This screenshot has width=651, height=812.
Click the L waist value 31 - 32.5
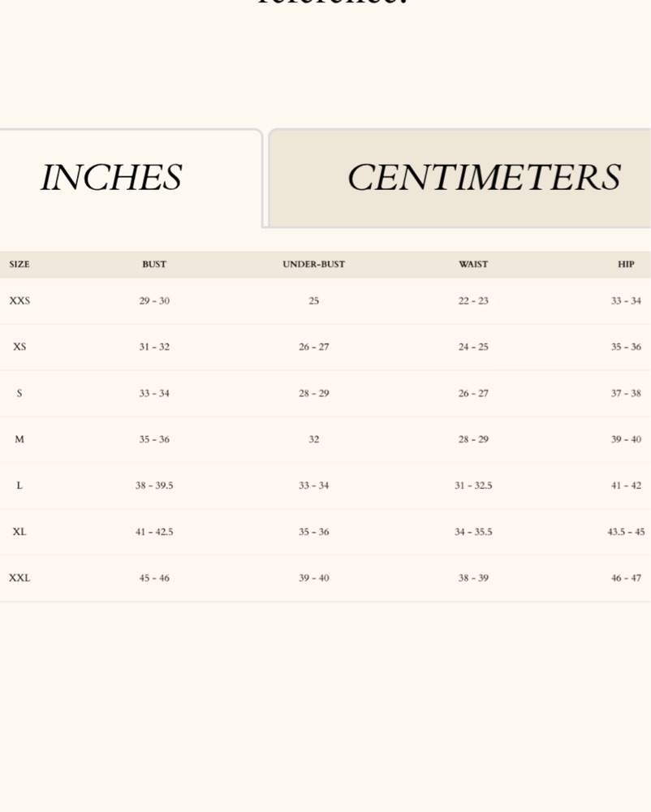[473, 486]
